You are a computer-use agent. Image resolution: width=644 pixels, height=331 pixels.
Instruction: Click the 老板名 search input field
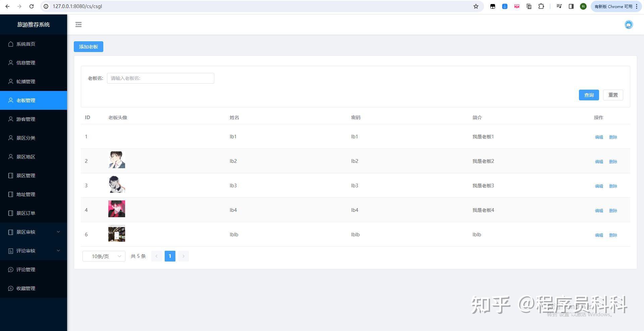[x=160, y=78]
